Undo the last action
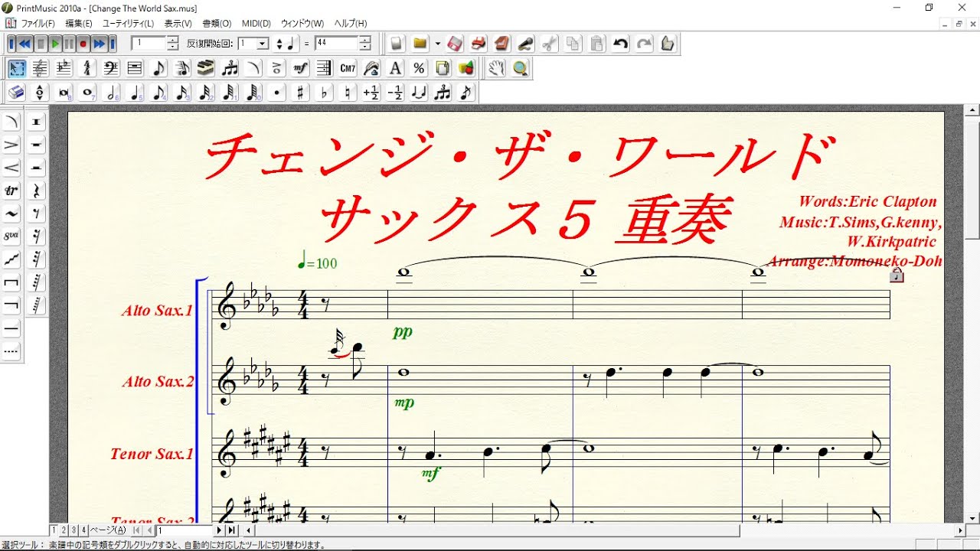 pyautogui.click(x=621, y=44)
